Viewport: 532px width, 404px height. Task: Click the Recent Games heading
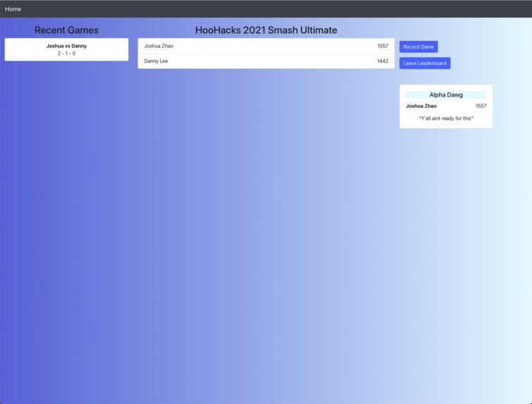66,30
